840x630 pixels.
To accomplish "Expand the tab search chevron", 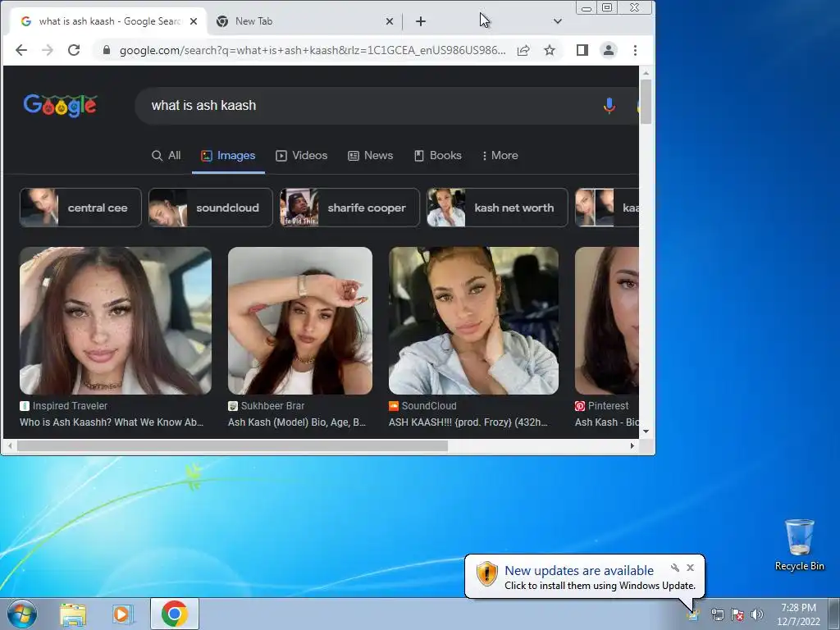I will coord(558,21).
